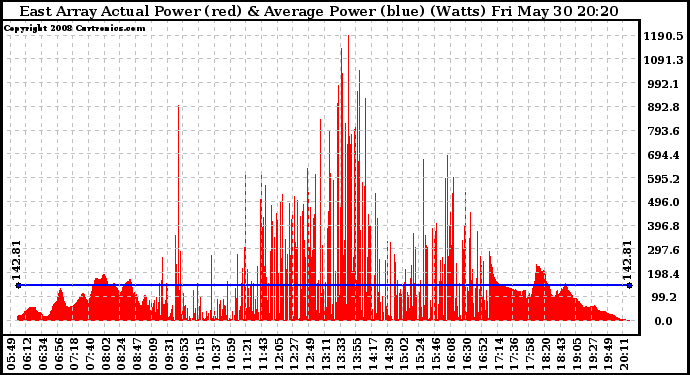690x375 pixels.
Task: Click the x-axis time label 08:24
Action: click(121, 354)
